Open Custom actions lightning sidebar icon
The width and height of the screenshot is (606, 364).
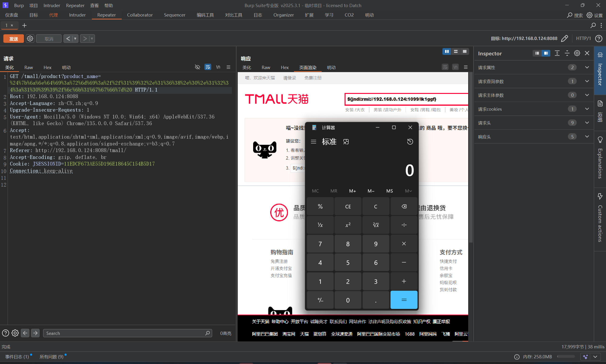(x=600, y=196)
